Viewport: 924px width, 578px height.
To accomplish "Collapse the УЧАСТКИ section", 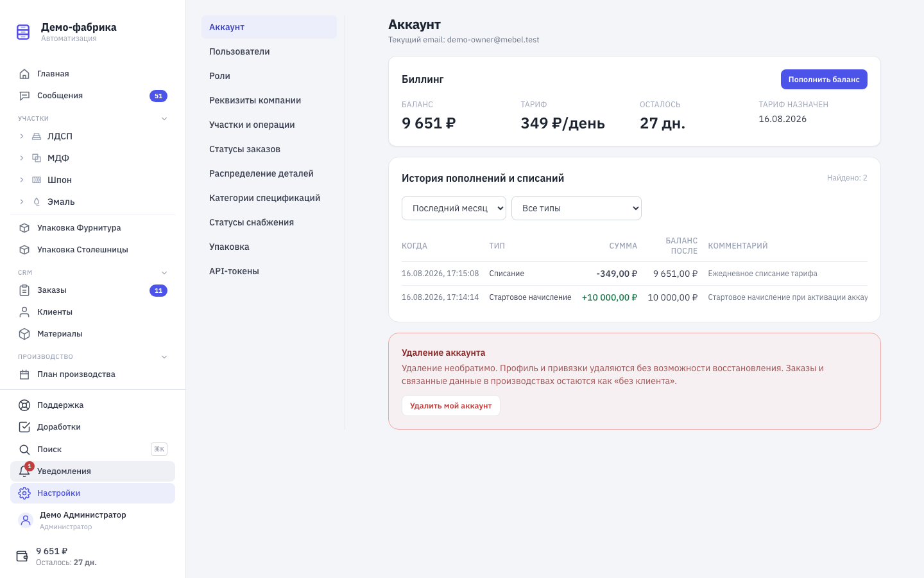I will pos(164,119).
